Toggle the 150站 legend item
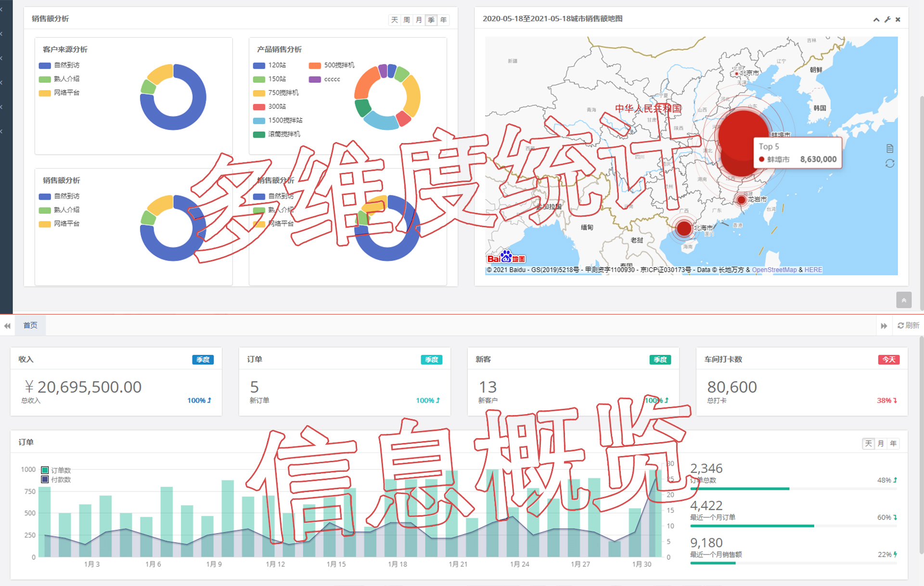 (269, 79)
